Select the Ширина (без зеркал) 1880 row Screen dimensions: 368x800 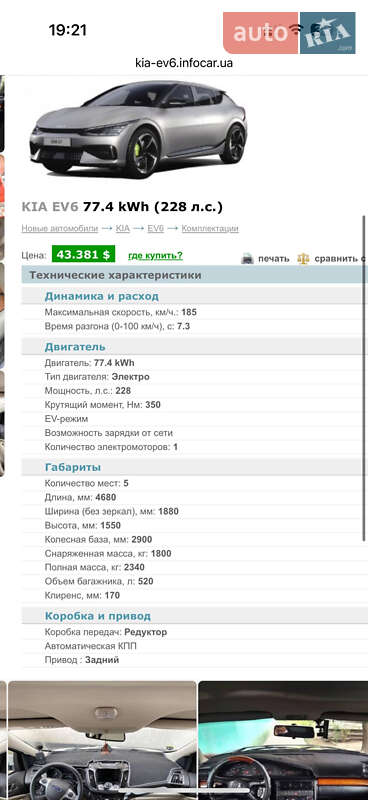click(x=194, y=511)
